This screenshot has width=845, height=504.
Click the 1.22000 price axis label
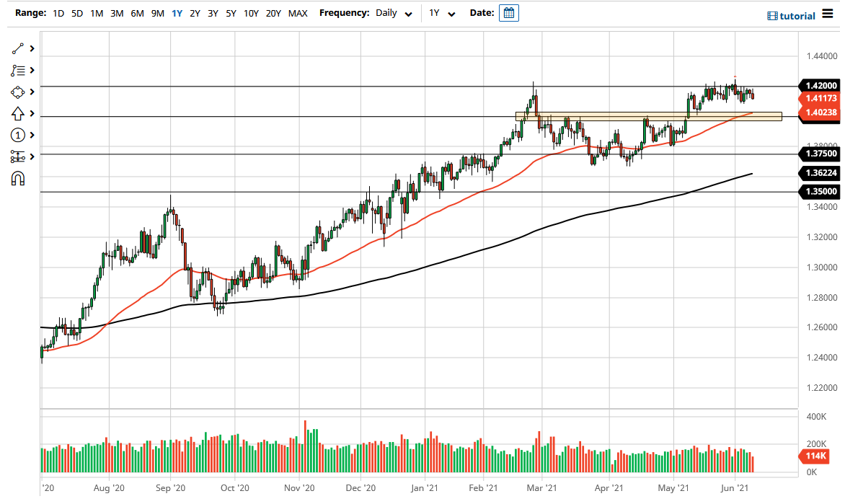coord(822,388)
